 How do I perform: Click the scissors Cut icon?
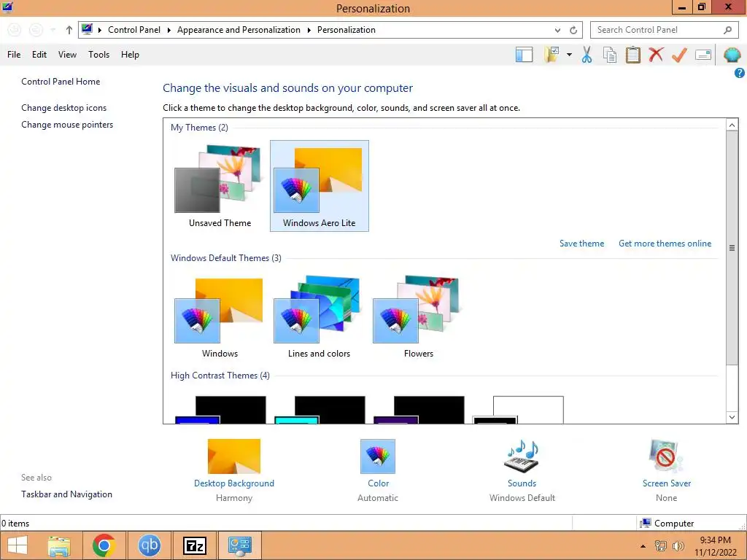tap(587, 55)
